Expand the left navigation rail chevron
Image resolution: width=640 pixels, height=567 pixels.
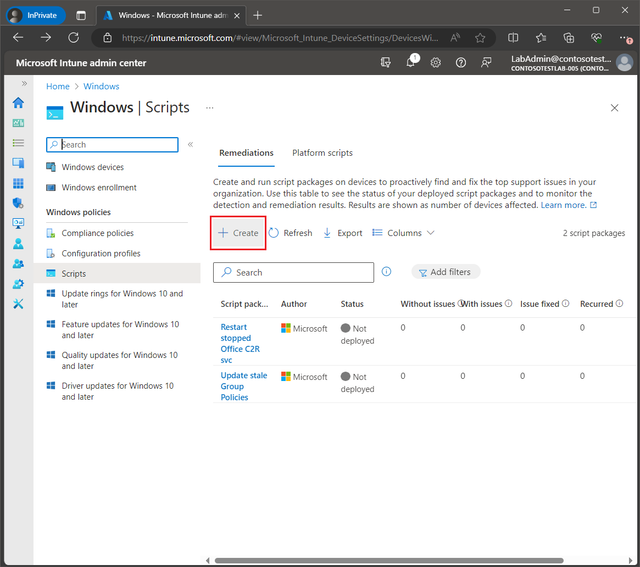tap(24, 84)
